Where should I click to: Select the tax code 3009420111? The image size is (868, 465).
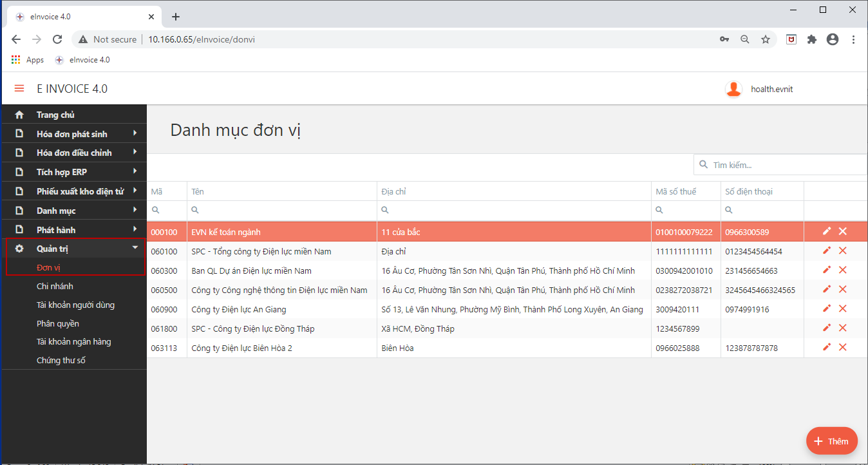(677, 309)
